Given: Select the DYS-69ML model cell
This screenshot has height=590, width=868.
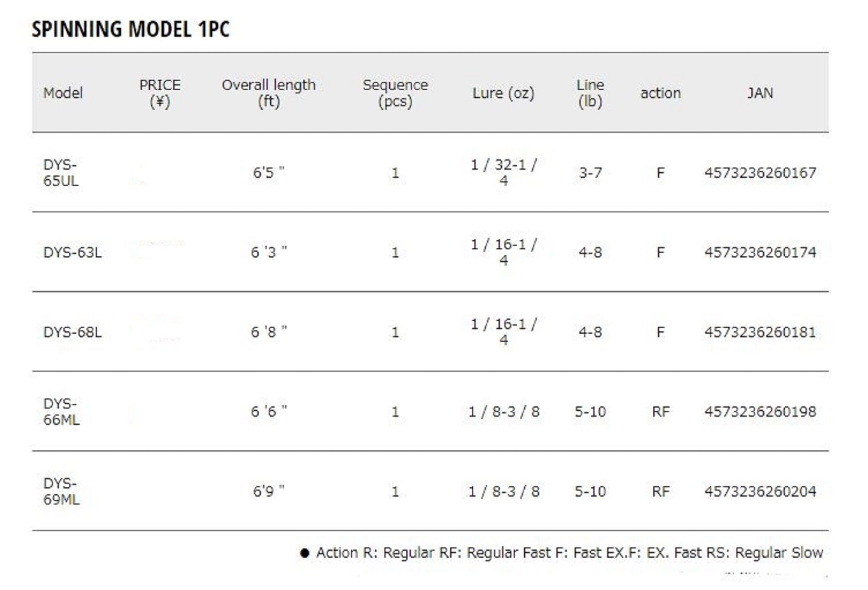Looking at the screenshot, I should [61, 491].
